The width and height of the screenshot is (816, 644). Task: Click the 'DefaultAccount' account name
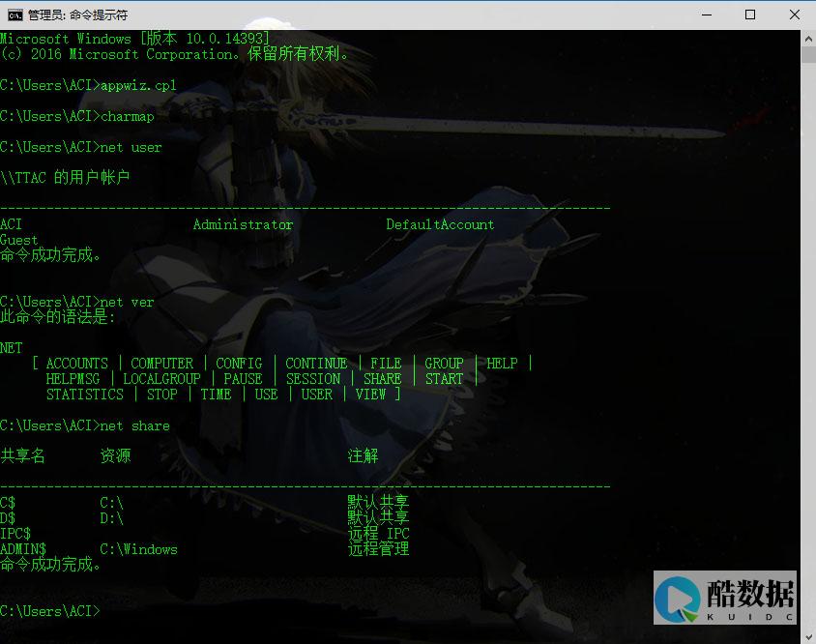(x=440, y=224)
